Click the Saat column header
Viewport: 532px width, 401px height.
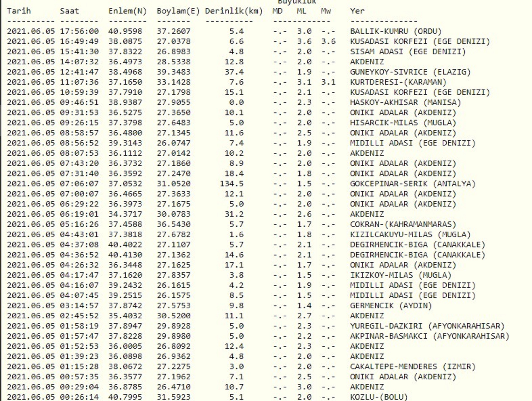pyautogui.click(x=69, y=11)
